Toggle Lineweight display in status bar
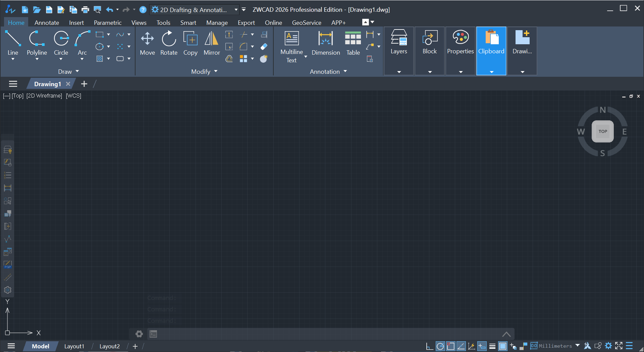 coord(492,346)
